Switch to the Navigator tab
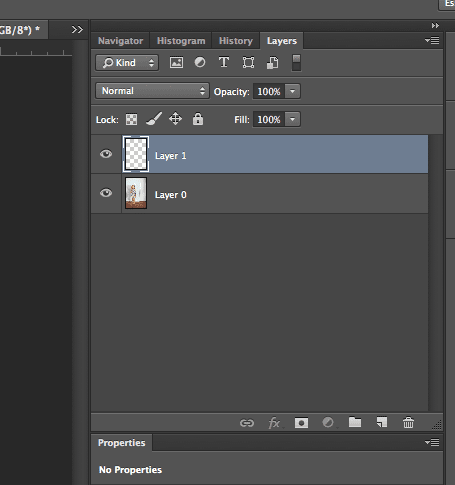Image resolution: width=455 pixels, height=485 pixels. 120,41
